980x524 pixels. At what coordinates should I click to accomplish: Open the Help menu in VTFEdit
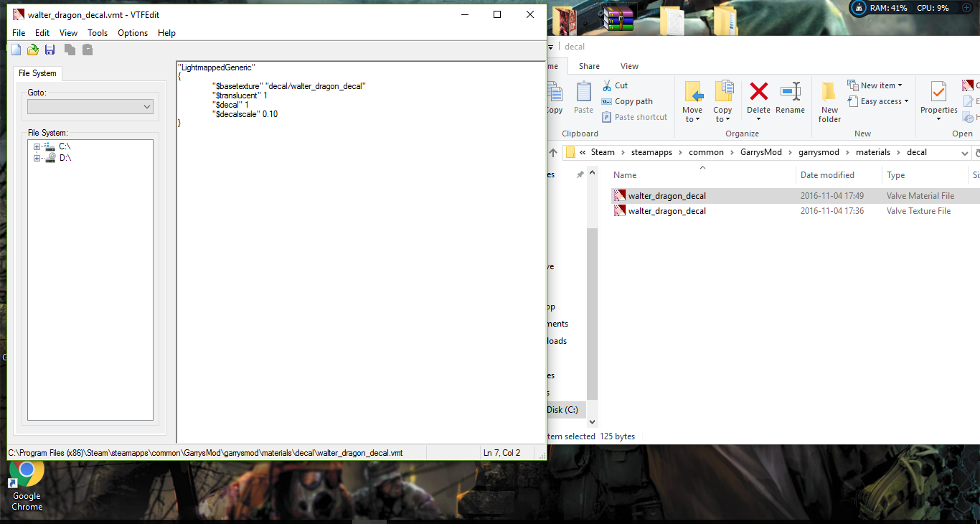point(166,33)
